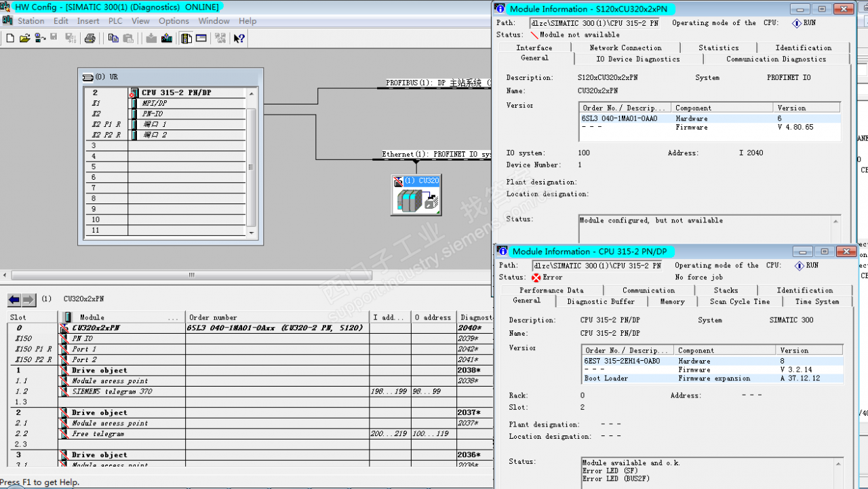
Task: Click the Open folder toolbar icon
Action: click(x=24, y=38)
